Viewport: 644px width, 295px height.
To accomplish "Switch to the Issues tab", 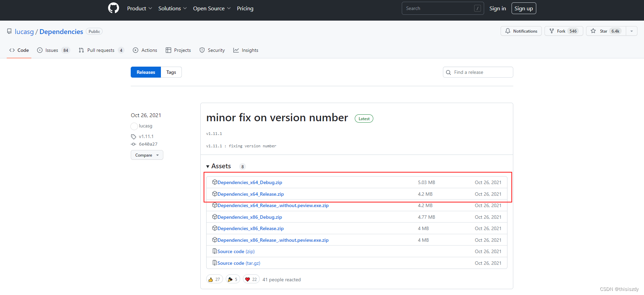I will (54, 50).
